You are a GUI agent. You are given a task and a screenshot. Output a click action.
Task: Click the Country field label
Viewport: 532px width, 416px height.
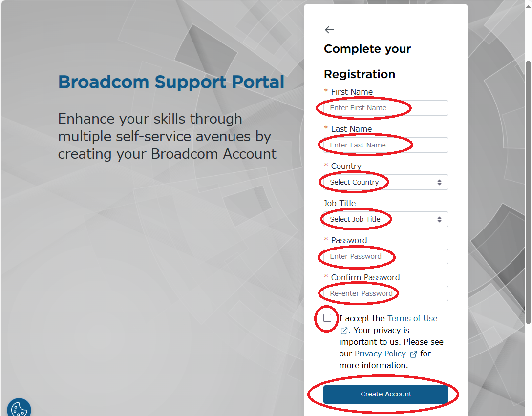[346, 166]
